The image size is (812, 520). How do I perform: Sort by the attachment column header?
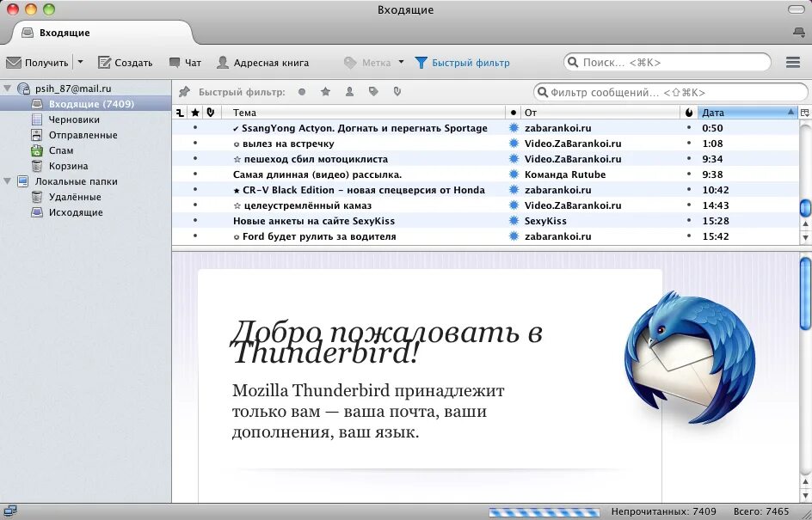211,113
